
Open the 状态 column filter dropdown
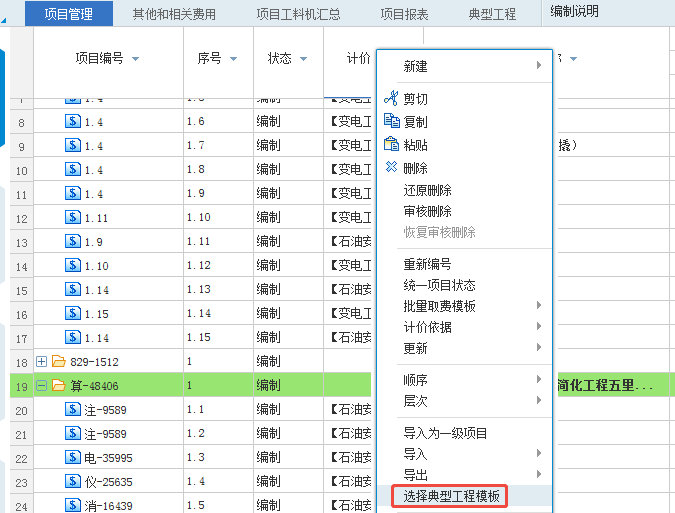click(x=303, y=59)
